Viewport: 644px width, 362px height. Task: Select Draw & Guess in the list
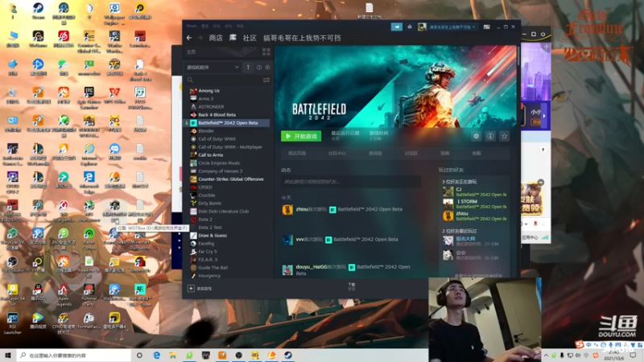(x=213, y=236)
